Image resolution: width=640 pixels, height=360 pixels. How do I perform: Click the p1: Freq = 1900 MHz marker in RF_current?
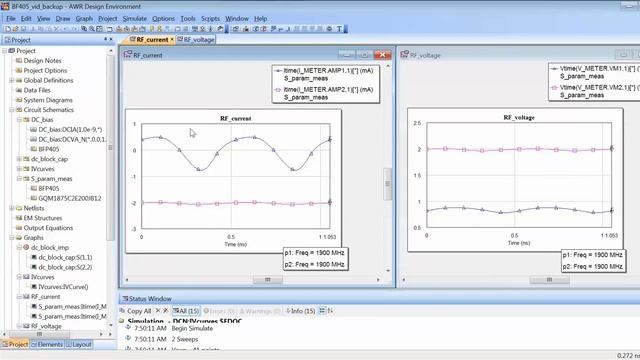[315, 253]
